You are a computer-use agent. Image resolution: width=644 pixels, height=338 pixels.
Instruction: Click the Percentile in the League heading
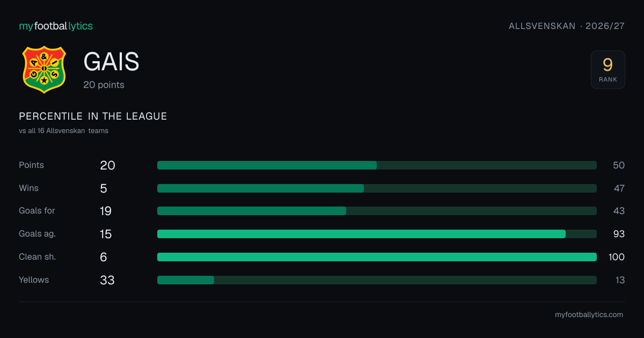(93, 116)
